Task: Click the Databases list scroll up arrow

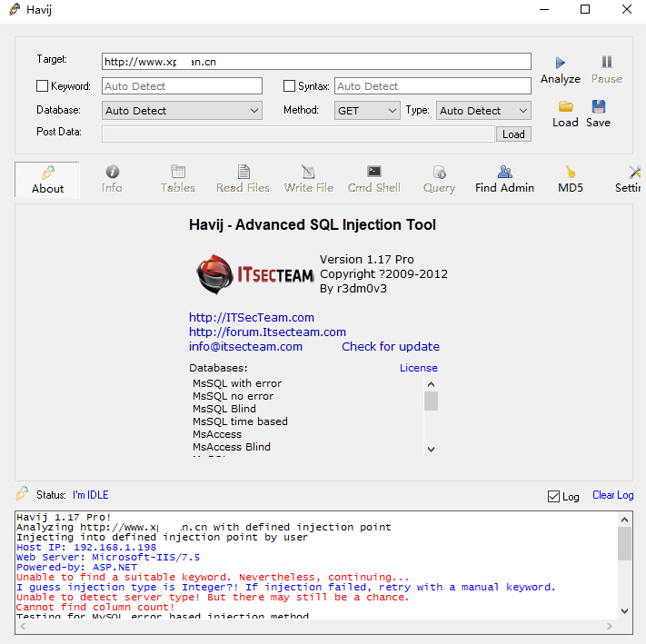Action: [431, 384]
